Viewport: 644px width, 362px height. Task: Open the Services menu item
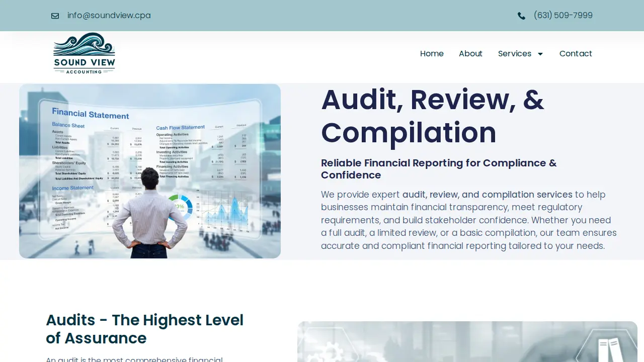pos(515,54)
